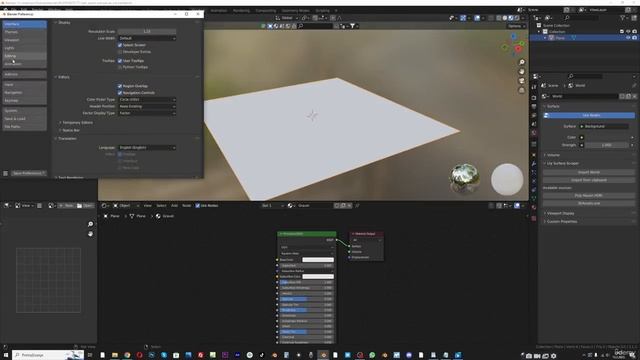The height and width of the screenshot is (360, 640).
Task: Open Factor Display Type dropdown
Action: coord(147,113)
